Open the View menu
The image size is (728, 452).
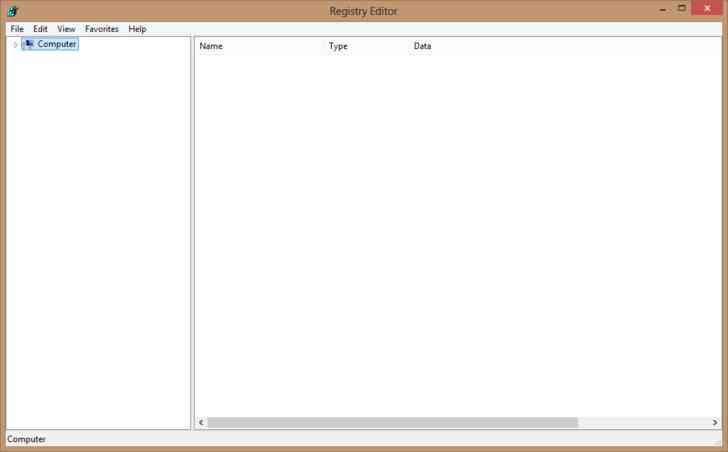(x=66, y=29)
